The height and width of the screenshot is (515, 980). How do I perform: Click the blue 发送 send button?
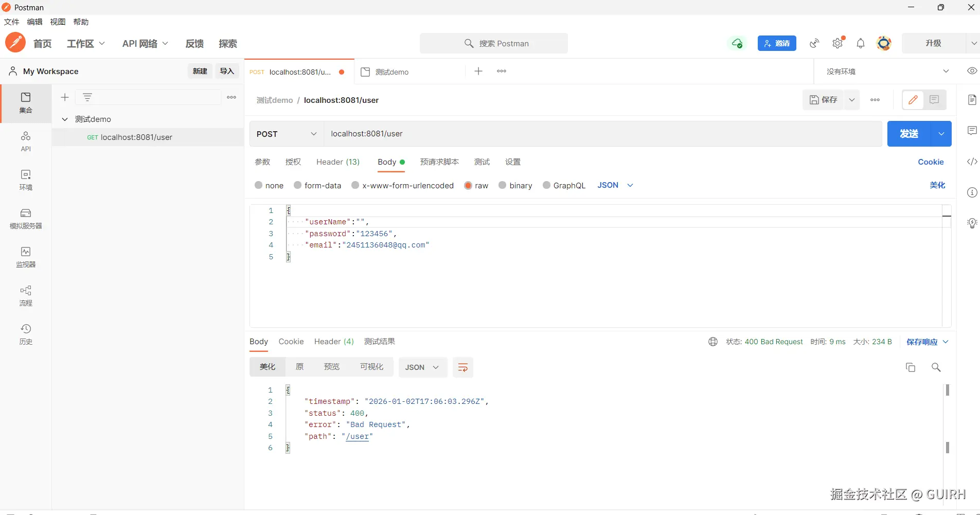click(908, 134)
